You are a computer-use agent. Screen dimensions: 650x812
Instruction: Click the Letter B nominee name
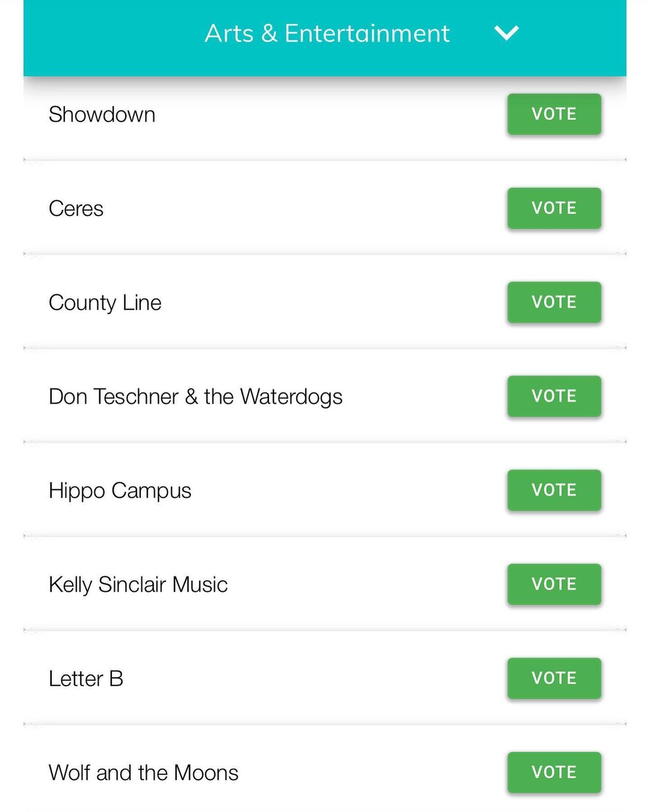click(85, 679)
